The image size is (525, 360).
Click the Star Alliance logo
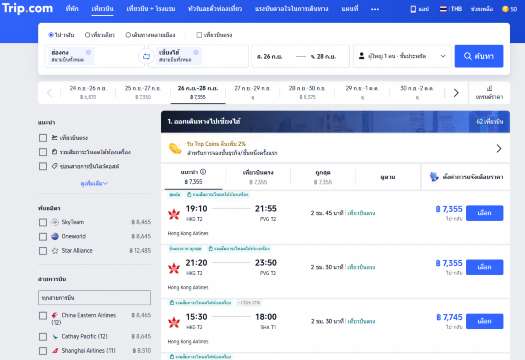55,251
